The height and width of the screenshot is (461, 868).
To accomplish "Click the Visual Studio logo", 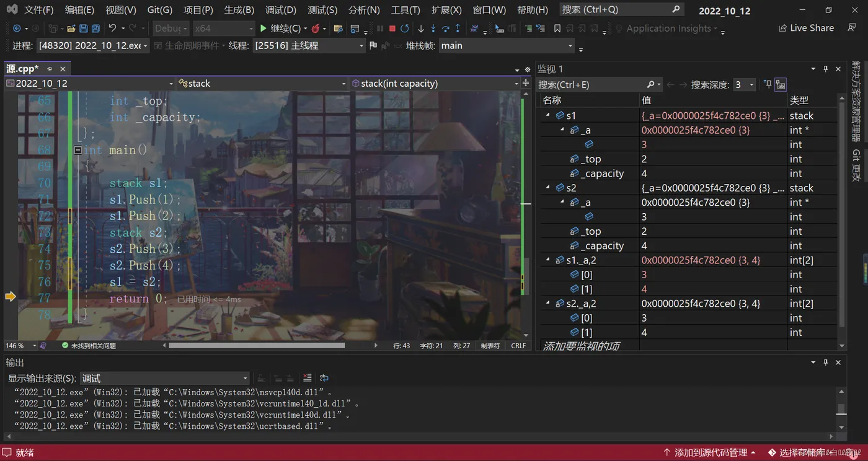I will [x=12, y=9].
